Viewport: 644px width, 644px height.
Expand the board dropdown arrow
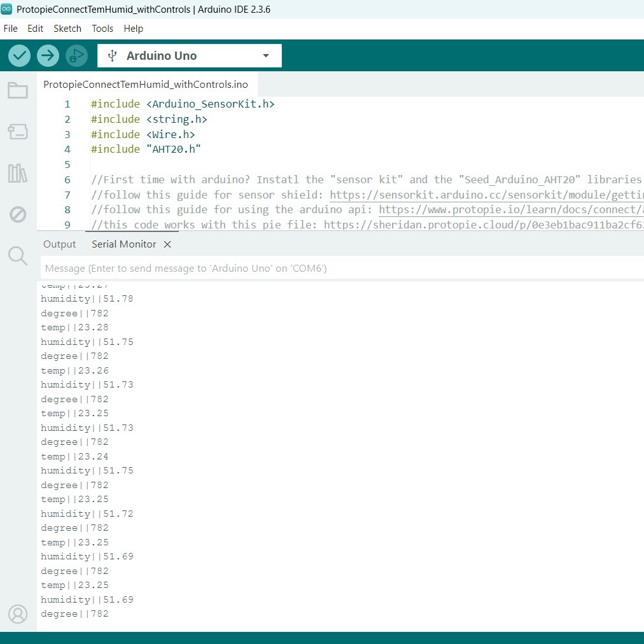point(266,55)
